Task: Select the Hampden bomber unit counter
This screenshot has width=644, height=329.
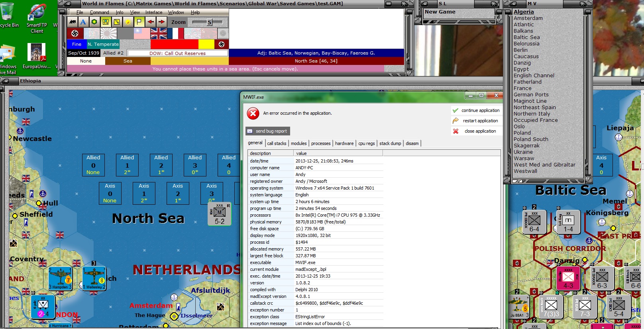Action: point(60,278)
